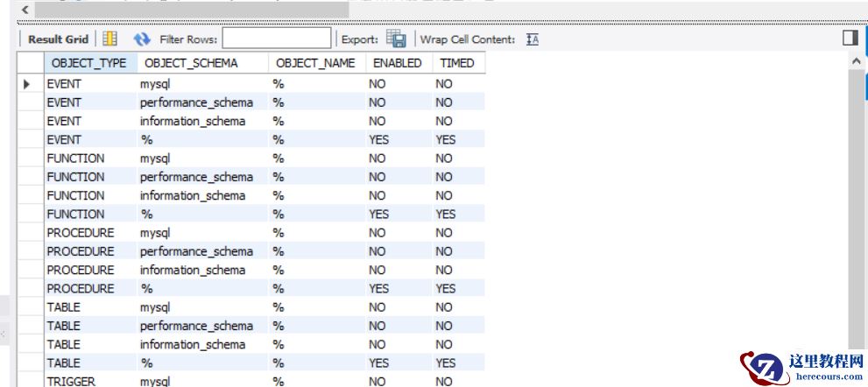Select the first row marker arrow
The height and width of the screenshot is (387, 868).
click(26, 84)
